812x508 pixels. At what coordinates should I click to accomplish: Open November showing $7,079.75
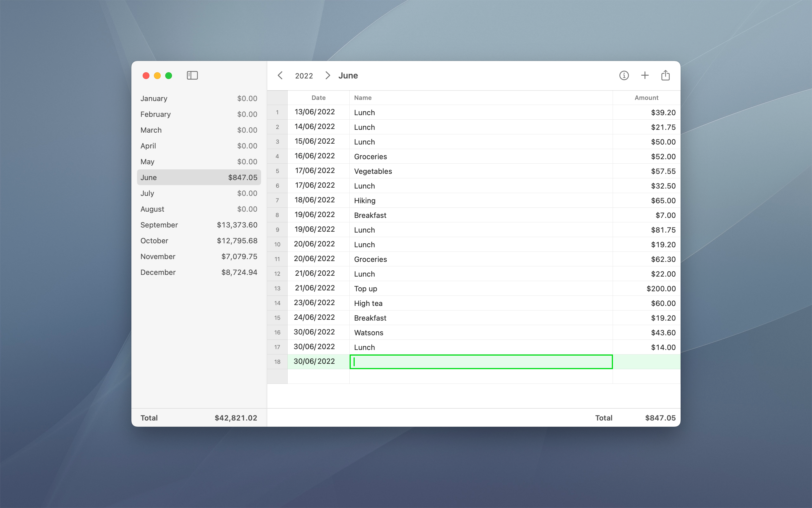click(x=199, y=256)
